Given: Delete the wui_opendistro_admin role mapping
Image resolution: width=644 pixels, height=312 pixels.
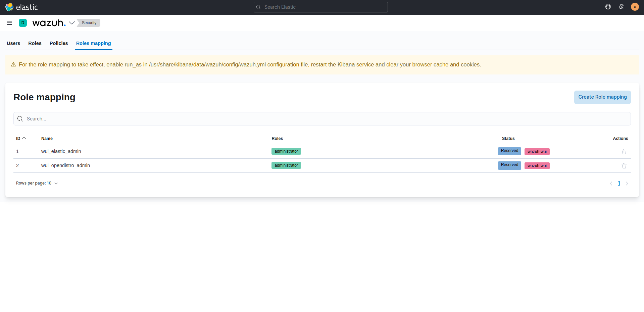Looking at the screenshot, I should 624,165.
